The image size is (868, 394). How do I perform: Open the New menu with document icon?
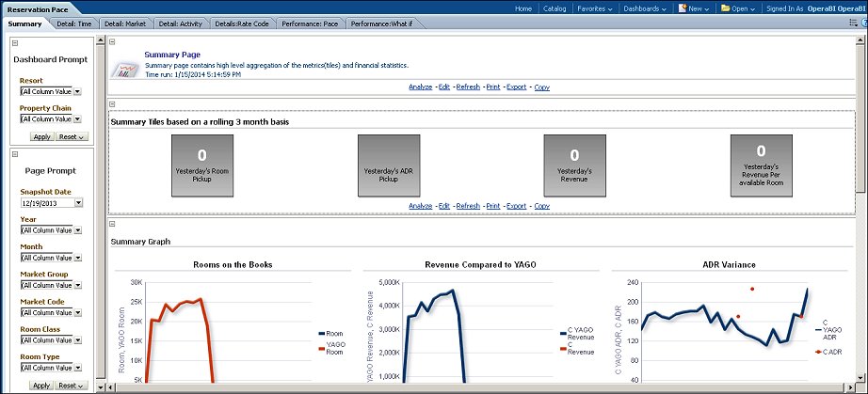695,8
